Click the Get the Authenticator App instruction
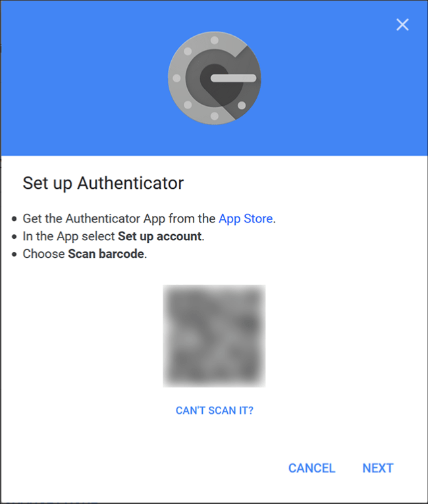 149,218
